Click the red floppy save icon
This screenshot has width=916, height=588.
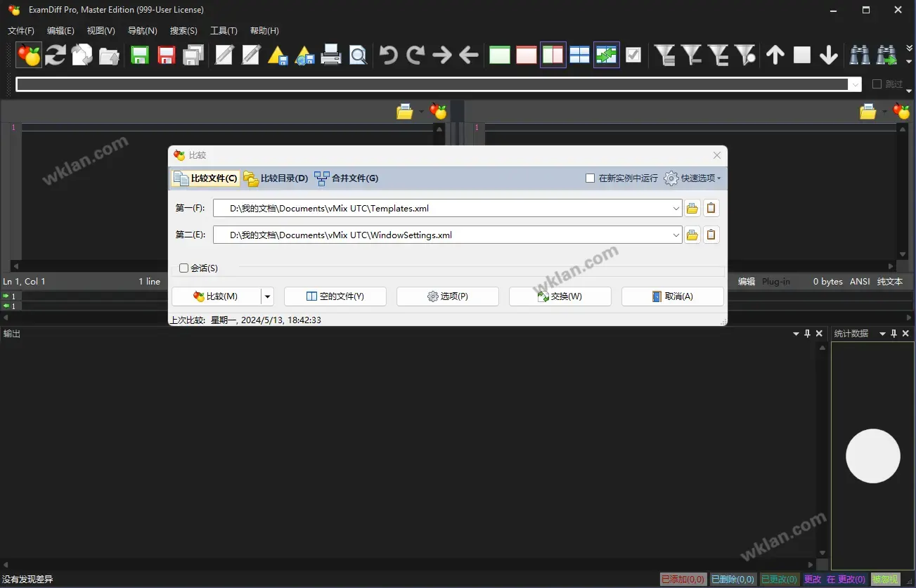(167, 55)
